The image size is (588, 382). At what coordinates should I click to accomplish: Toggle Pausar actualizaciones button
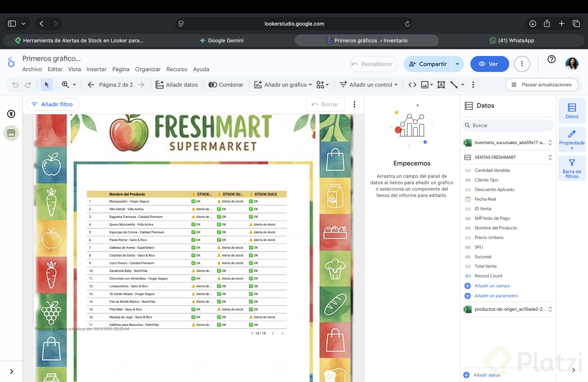[542, 85]
